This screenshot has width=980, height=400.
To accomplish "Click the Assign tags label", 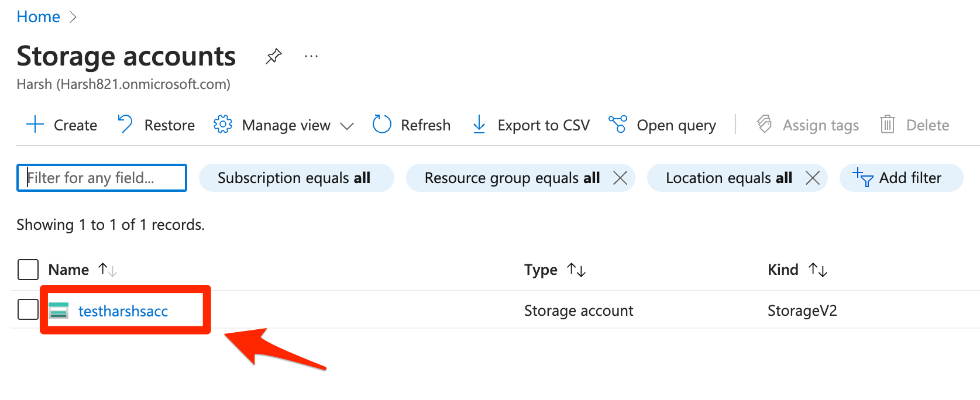I will coord(821,126).
